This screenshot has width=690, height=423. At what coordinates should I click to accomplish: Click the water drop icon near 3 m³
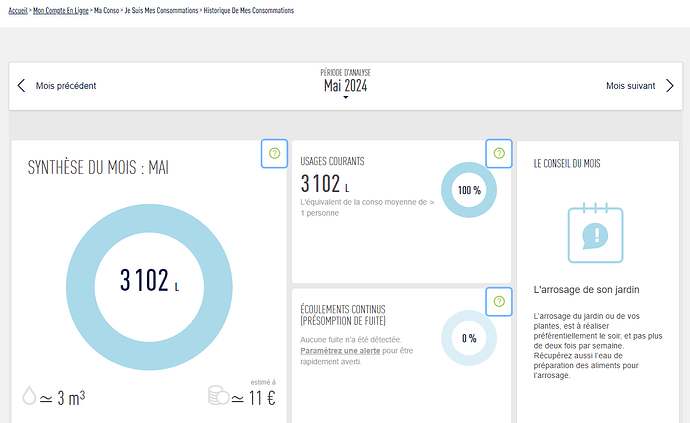point(29,397)
